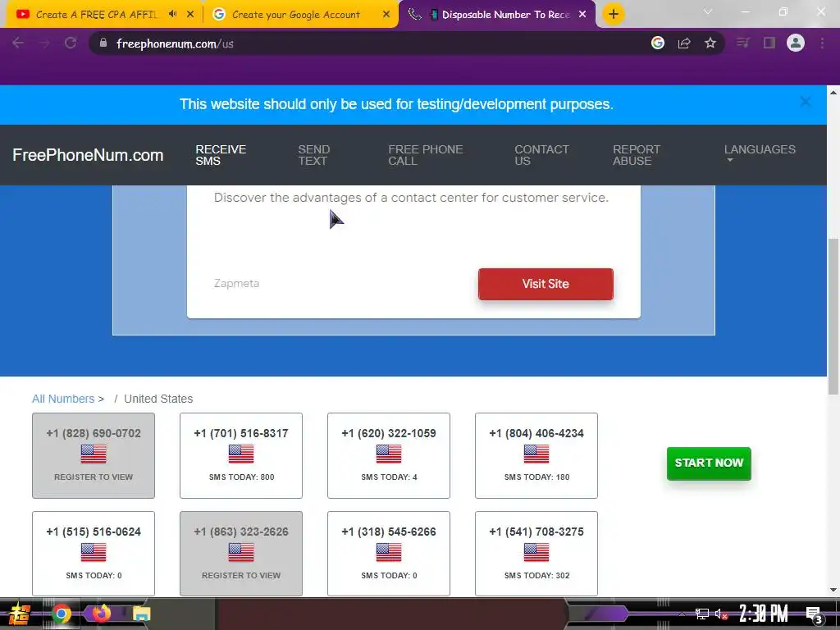This screenshot has height=630, width=840.
Task: Click 'REGISTER TO VIEW' under +1 (863) number
Action: 241,575
